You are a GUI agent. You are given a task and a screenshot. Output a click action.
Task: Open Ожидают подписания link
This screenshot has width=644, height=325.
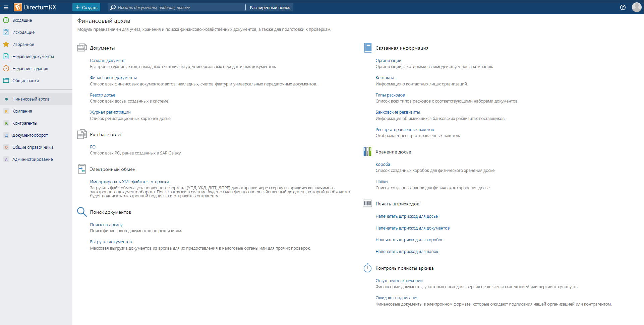(x=397, y=298)
